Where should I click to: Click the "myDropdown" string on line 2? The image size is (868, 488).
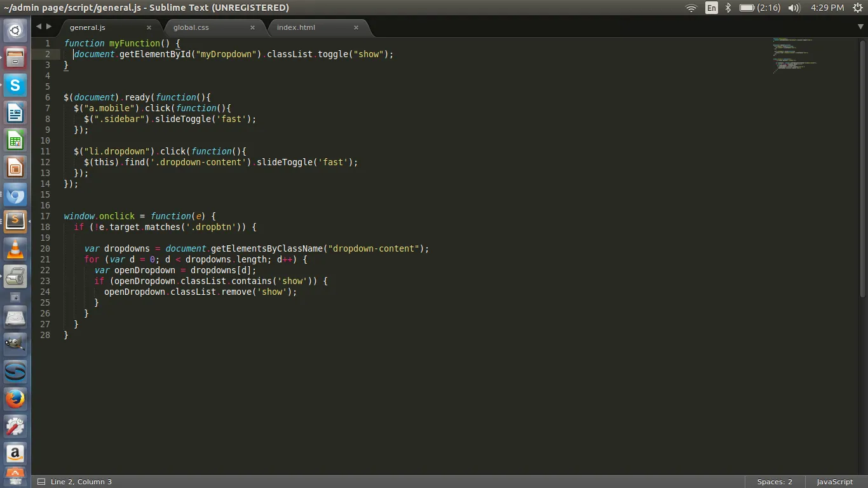pos(226,54)
